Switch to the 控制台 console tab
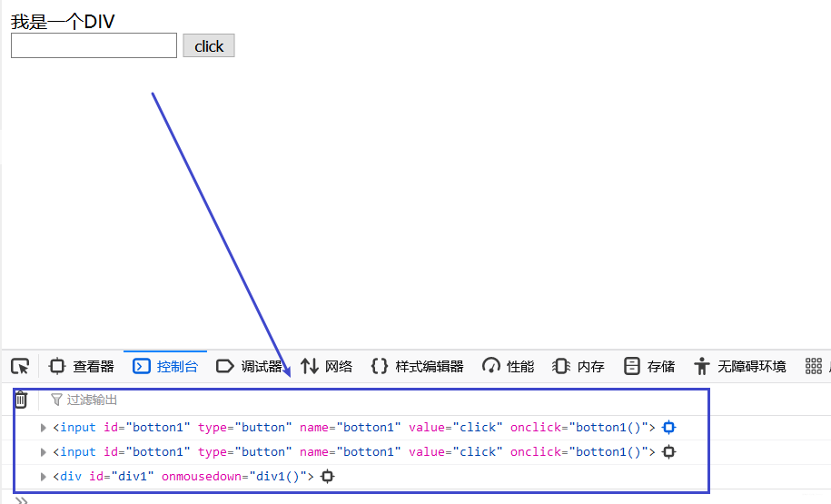831x504 pixels. coord(165,366)
